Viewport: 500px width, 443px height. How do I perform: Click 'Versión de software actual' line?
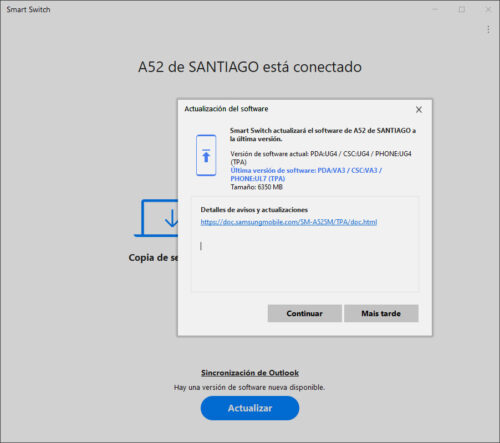[321, 158]
